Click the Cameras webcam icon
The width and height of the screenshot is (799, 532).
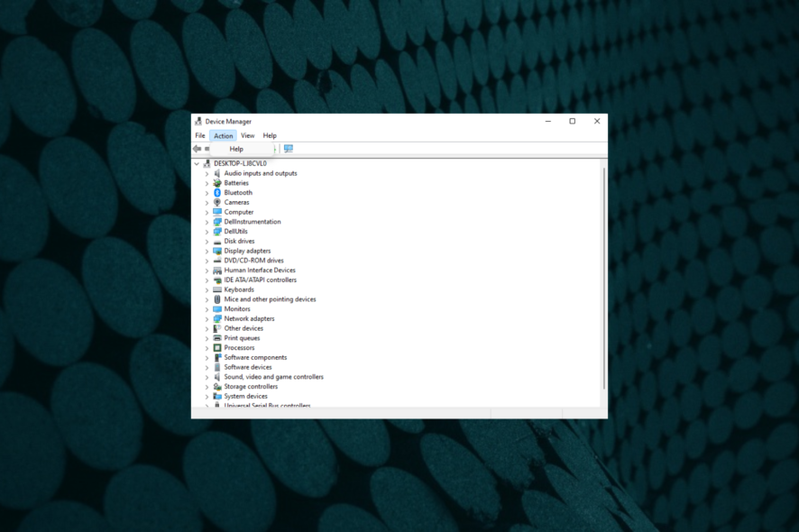(x=217, y=202)
